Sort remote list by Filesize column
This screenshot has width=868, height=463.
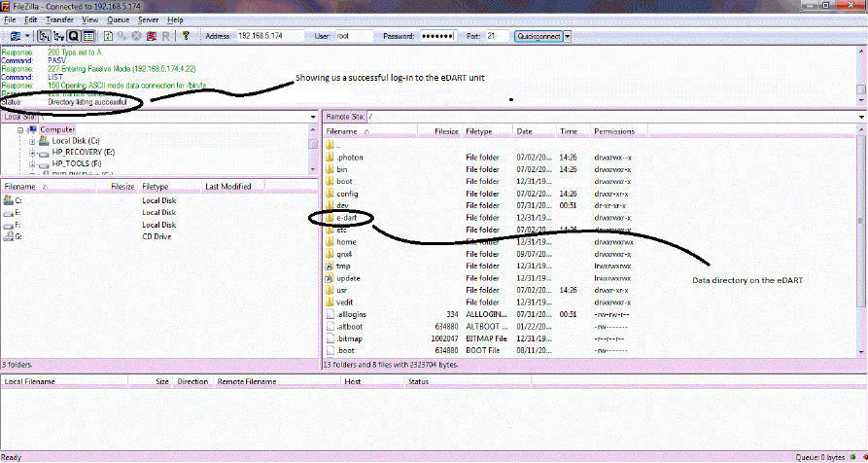pos(439,131)
